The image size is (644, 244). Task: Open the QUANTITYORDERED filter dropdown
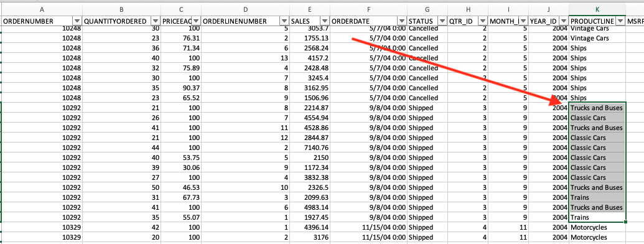tap(156, 21)
